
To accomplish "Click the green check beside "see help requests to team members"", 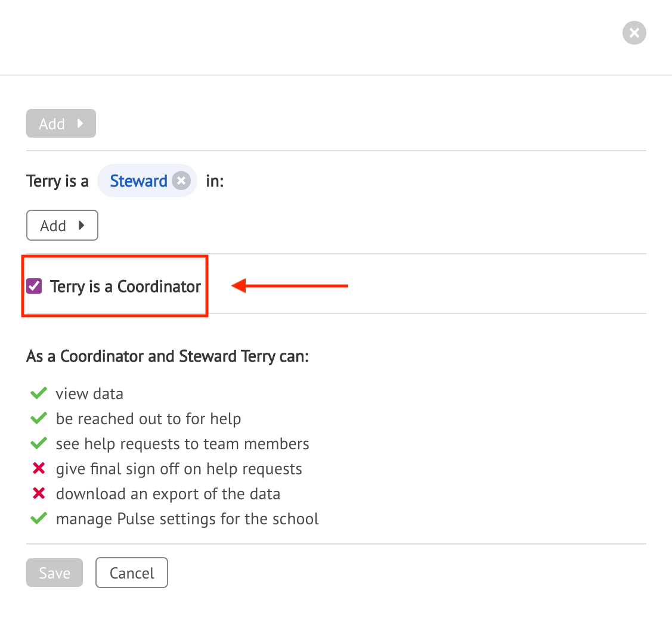I will pyautogui.click(x=38, y=443).
